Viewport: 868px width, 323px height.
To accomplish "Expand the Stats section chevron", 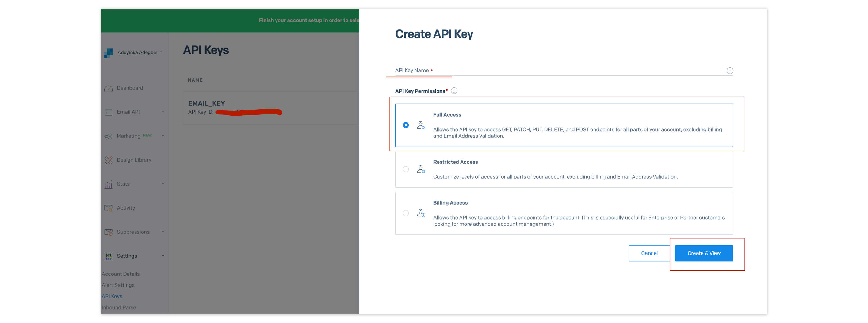I will point(163,184).
